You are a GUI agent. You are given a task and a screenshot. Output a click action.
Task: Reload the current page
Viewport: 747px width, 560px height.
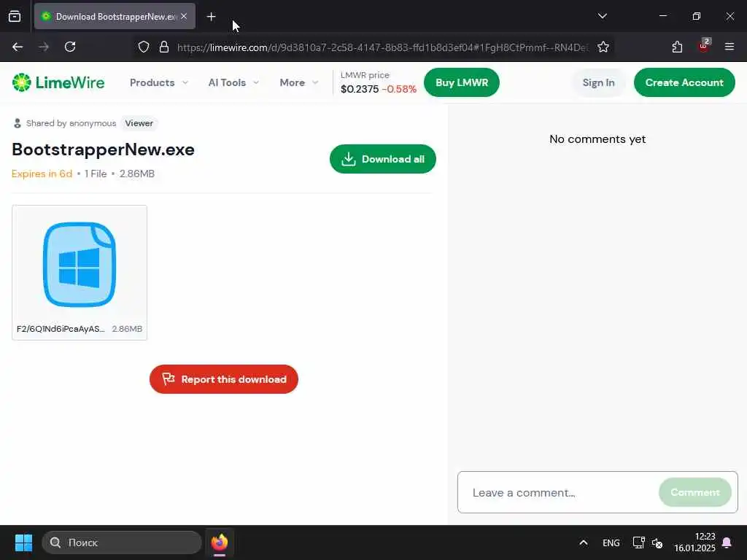(x=70, y=47)
